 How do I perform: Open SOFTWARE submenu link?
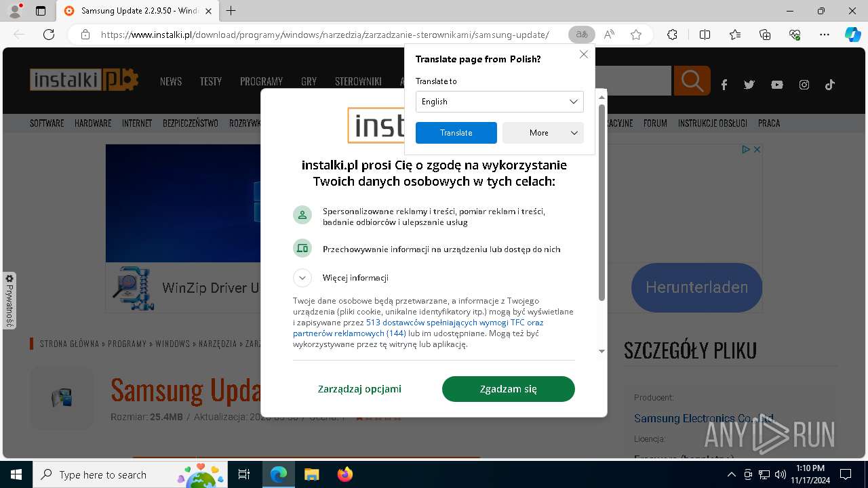pyautogui.click(x=47, y=123)
